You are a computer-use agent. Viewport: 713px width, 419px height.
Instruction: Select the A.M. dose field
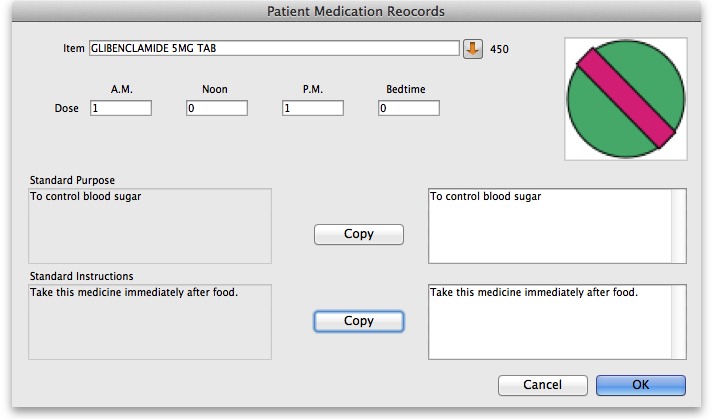[x=120, y=108]
